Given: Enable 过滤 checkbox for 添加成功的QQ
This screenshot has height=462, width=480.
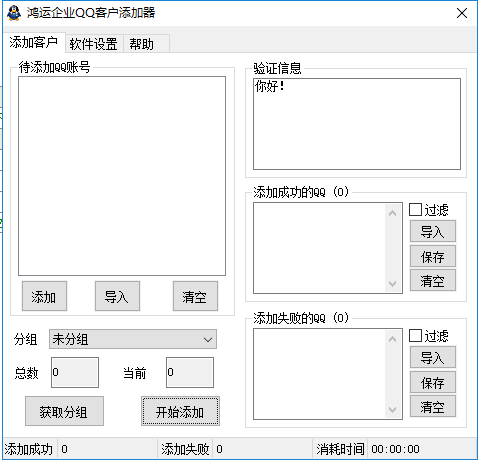Looking at the screenshot, I should pyautogui.click(x=415, y=210).
